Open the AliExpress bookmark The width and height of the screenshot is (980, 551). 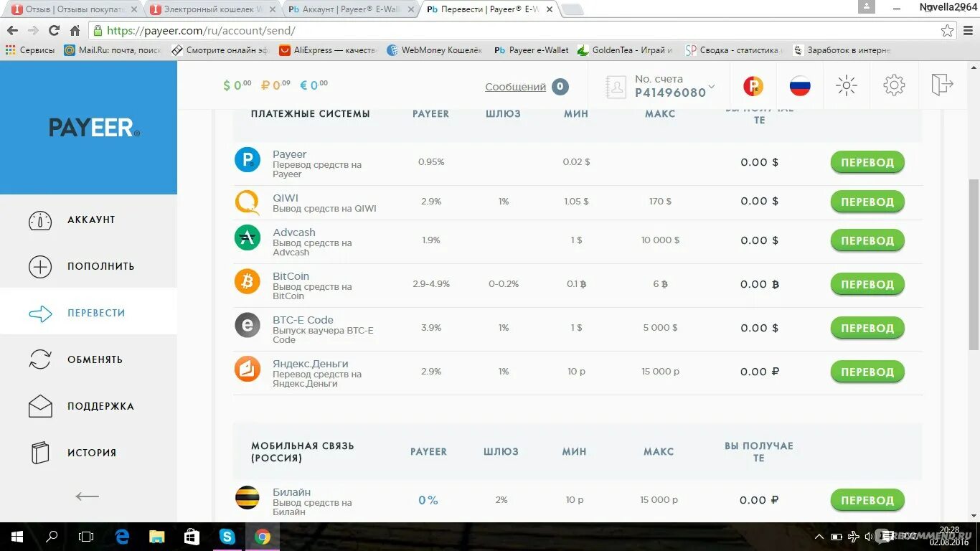click(328, 50)
